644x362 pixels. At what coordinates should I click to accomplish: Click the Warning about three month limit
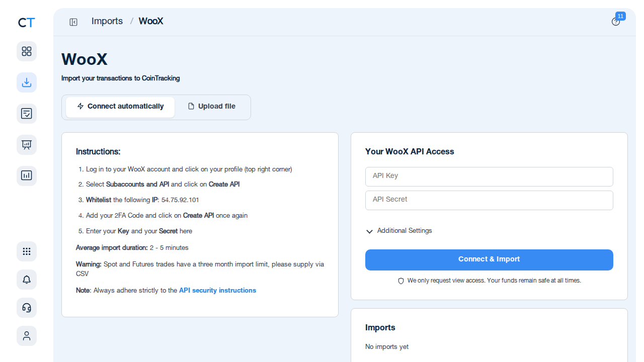point(200,269)
